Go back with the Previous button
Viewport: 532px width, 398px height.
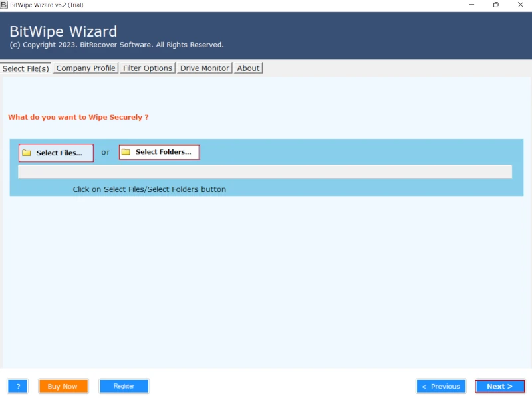tap(440, 386)
